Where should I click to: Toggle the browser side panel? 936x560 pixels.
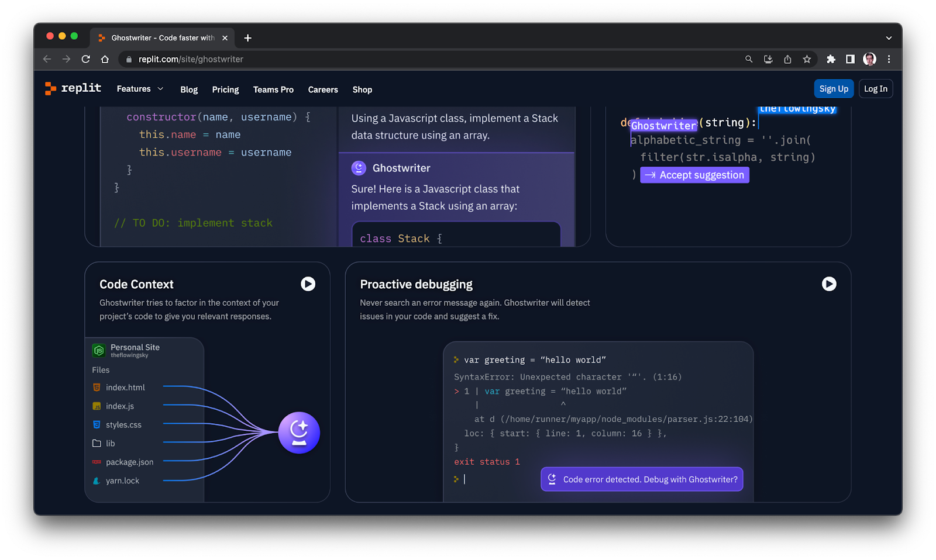(850, 59)
